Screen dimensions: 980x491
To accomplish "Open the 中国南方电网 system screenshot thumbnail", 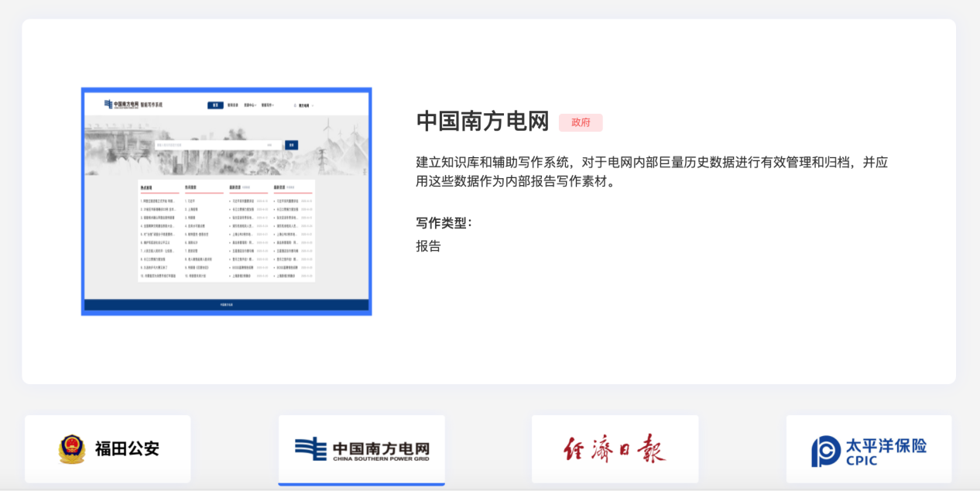I will [226, 201].
